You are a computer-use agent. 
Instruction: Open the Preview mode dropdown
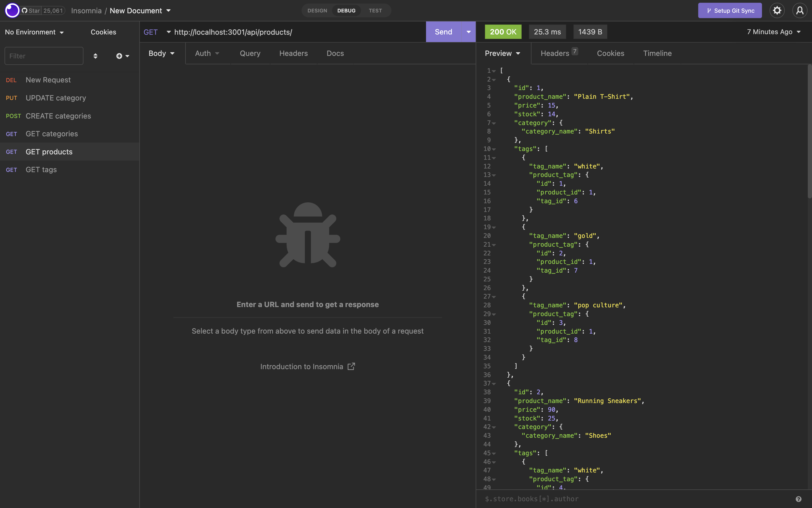tap(503, 53)
